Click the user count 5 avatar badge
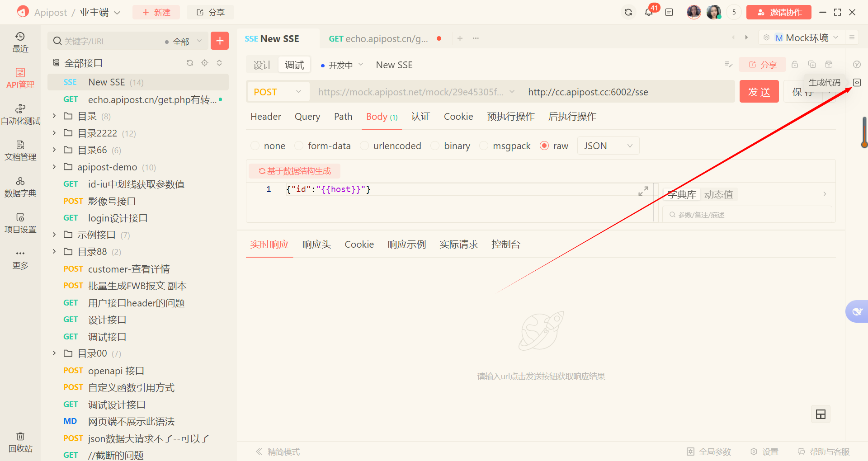The width and height of the screenshot is (868, 461). pyautogui.click(x=734, y=12)
